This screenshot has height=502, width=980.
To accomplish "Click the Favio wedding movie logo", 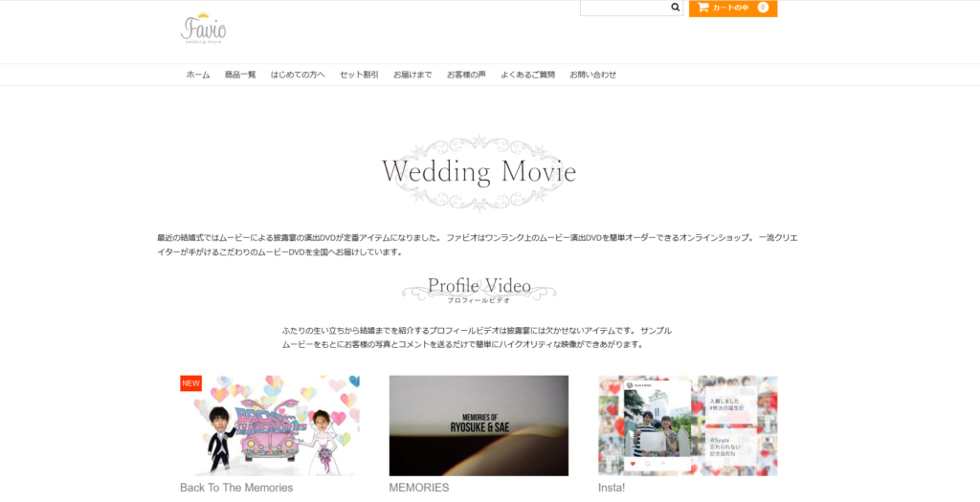I will [x=203, y=30].
